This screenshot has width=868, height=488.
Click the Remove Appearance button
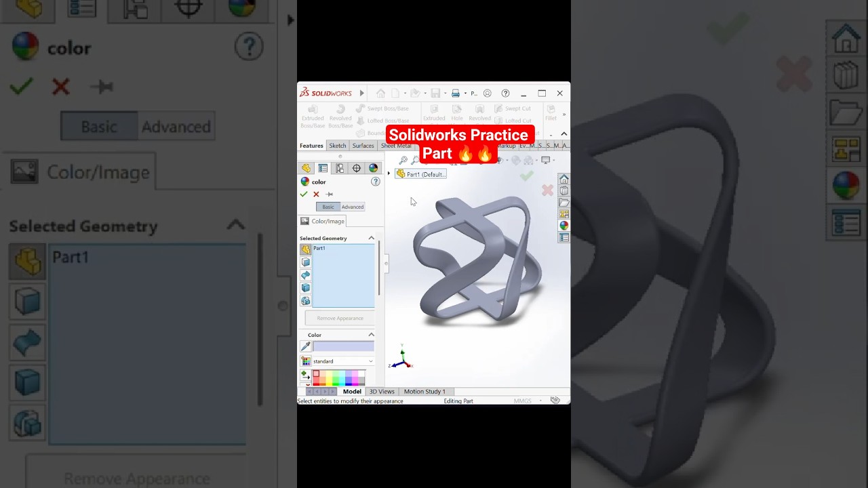click(x=340, y=318)
